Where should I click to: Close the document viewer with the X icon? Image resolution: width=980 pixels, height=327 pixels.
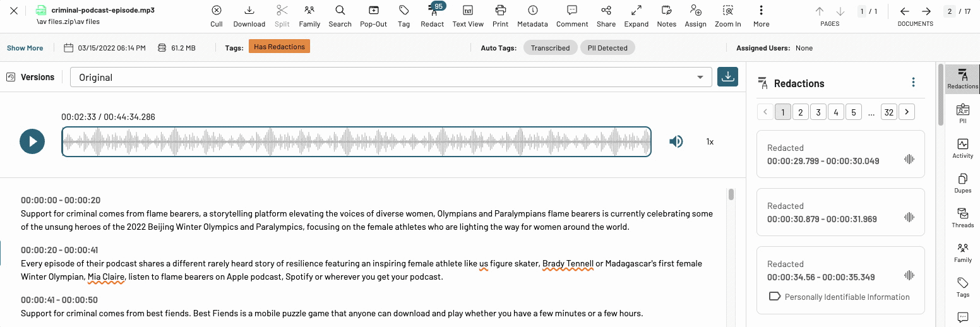pos(13,11)
